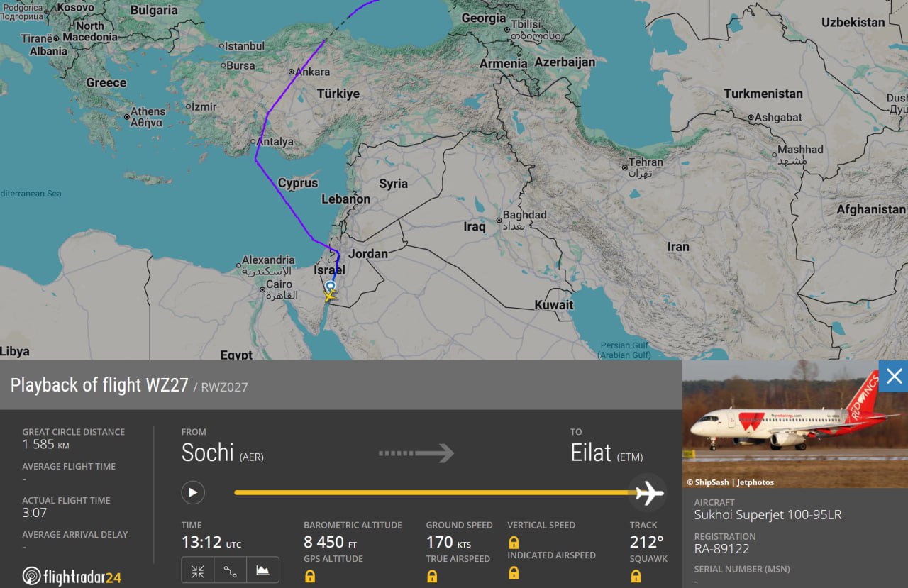Viewport: 908px width, 588px height.
Task: Click the Sochi departure airport name
Action: [207, 453]
